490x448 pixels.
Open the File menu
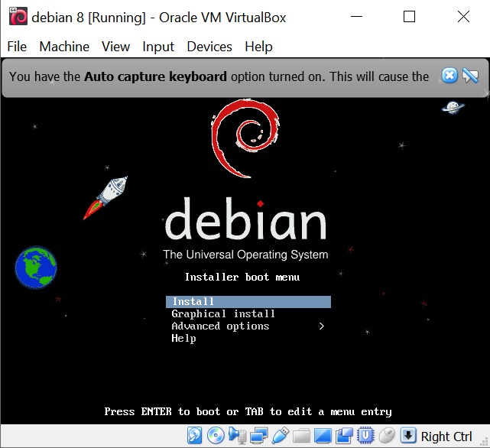pyautogui.click(x=17, y=47)
